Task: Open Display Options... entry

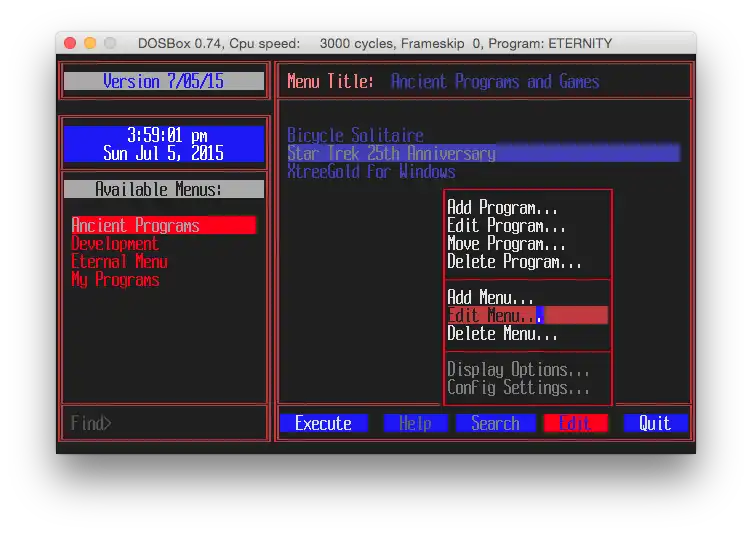Action: pyautogui.click(x=518, y=369)
